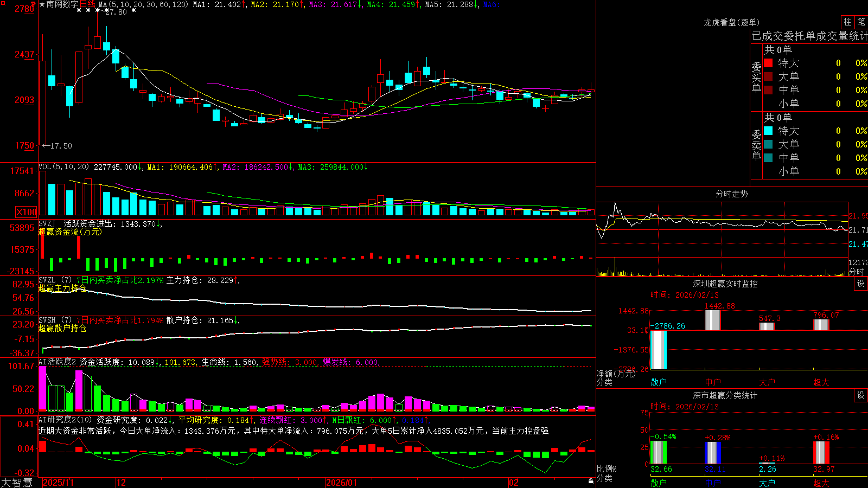Click the 超赢散户持仓 label
This screenshot has width=868, height=488.
[62, 328]
